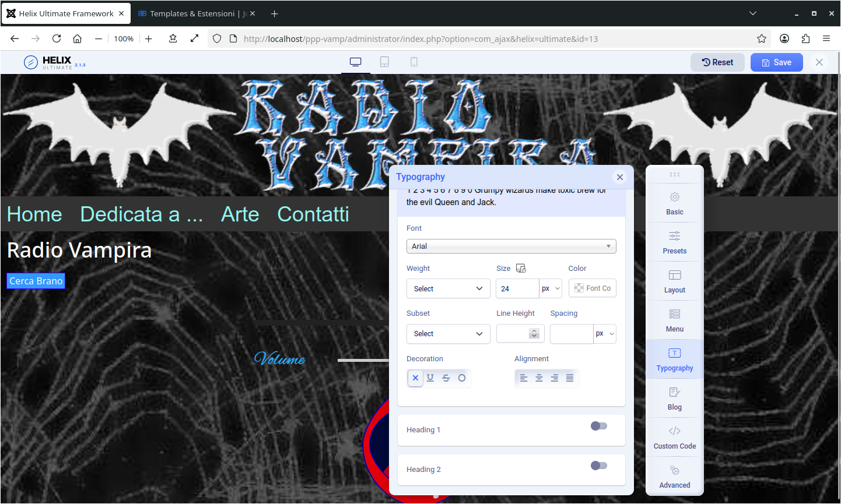Open the Typography panel in sidebar
This screenshot has height=504, width=841.
click(x=675, y=360)
